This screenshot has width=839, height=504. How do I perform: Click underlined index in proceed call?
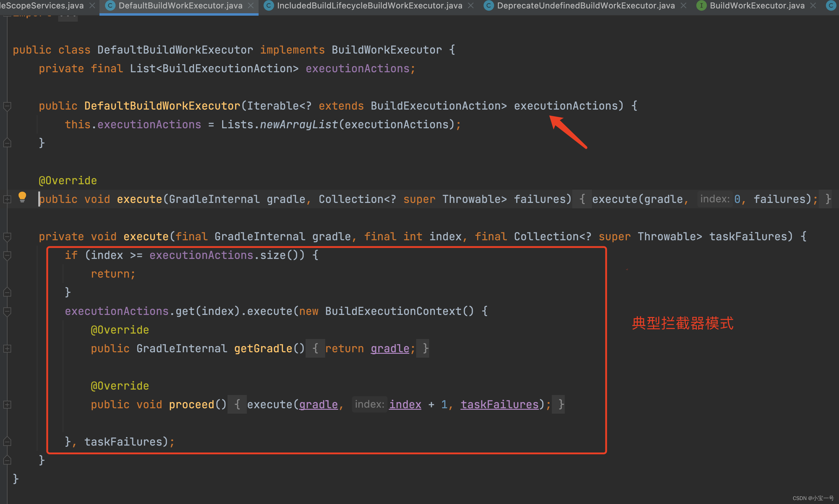pos(405,405)
